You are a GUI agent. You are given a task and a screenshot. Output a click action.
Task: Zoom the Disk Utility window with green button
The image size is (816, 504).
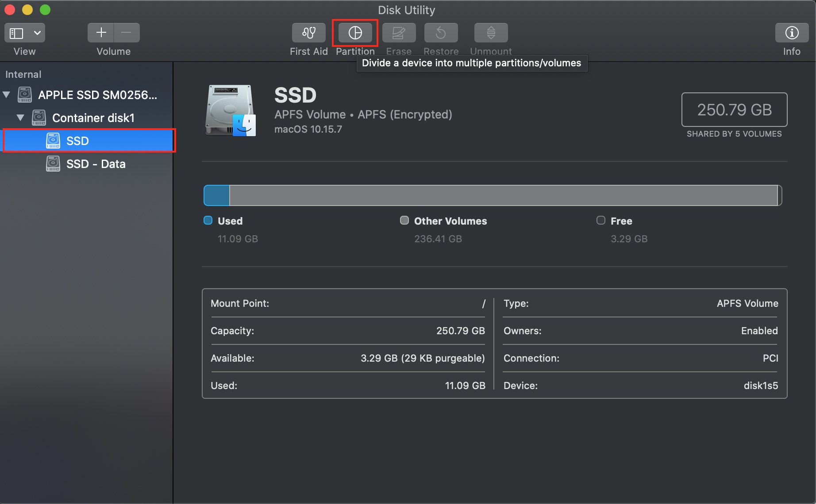tap(45, 10)
